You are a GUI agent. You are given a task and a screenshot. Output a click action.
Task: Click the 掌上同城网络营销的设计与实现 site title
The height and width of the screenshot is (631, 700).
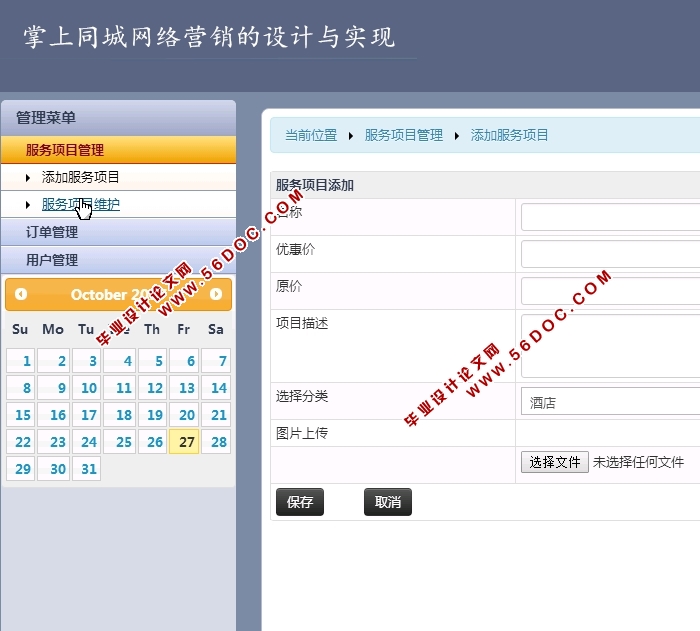tap(209, 37)
